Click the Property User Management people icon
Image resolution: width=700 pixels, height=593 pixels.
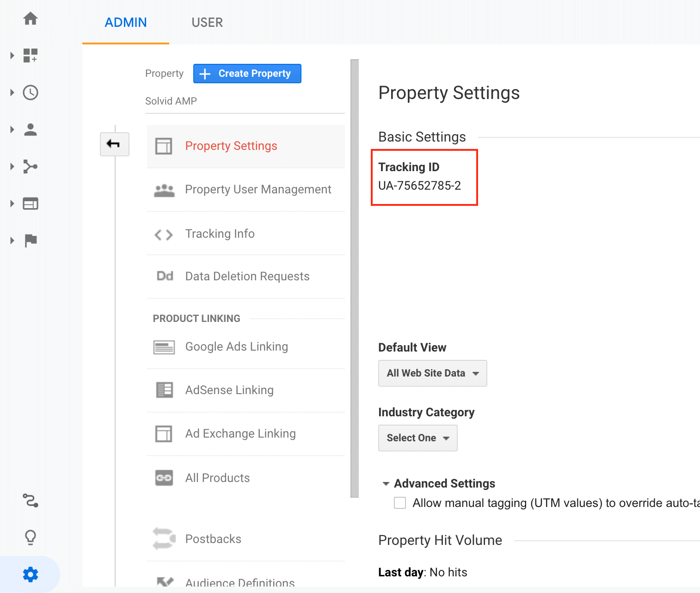[x=164, y=190]
